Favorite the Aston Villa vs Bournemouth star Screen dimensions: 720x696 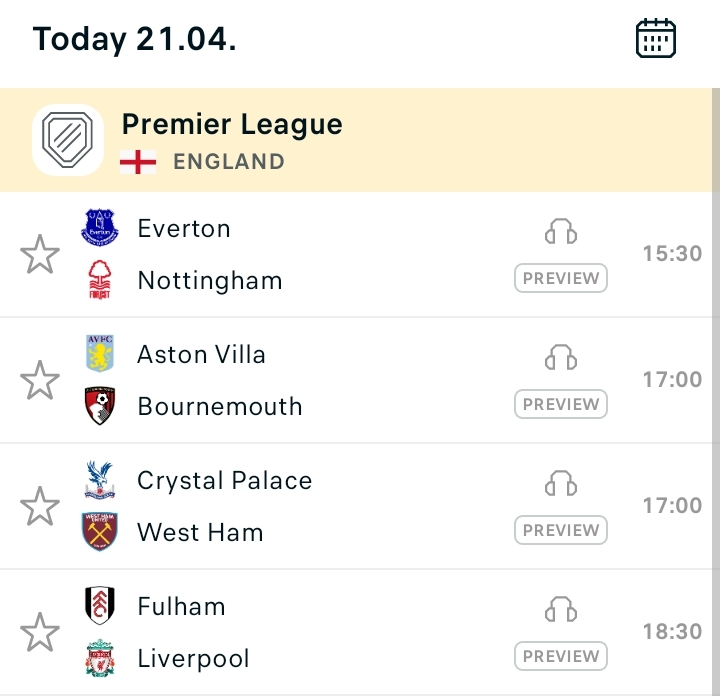coord(40,380)
